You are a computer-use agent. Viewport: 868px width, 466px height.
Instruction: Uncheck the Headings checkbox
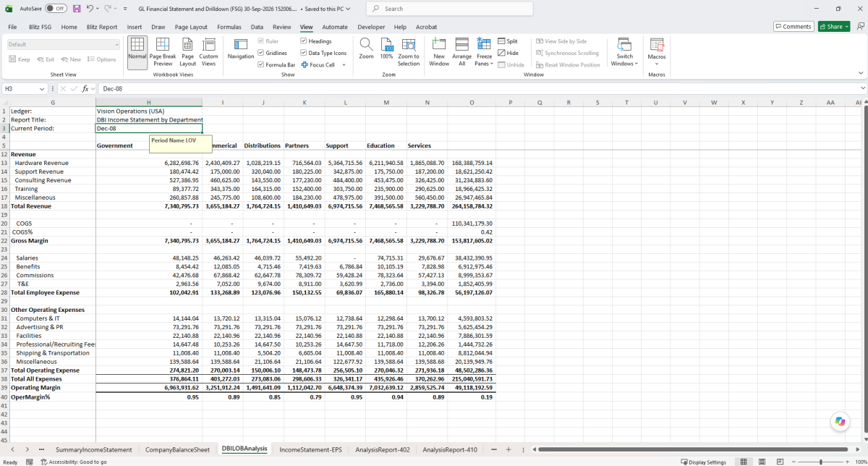(x=304, y=41)
